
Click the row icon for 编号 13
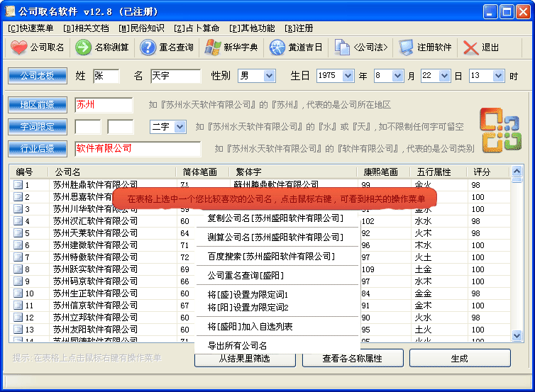click(18, 330)
